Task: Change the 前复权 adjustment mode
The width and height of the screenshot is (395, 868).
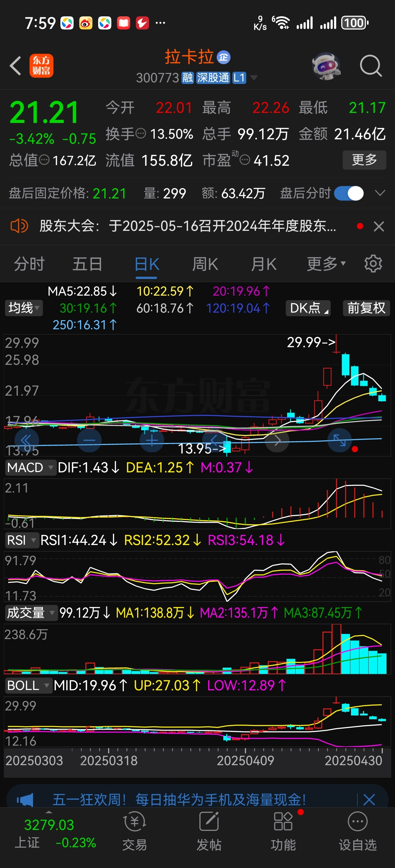Action: tap(366, 308)
